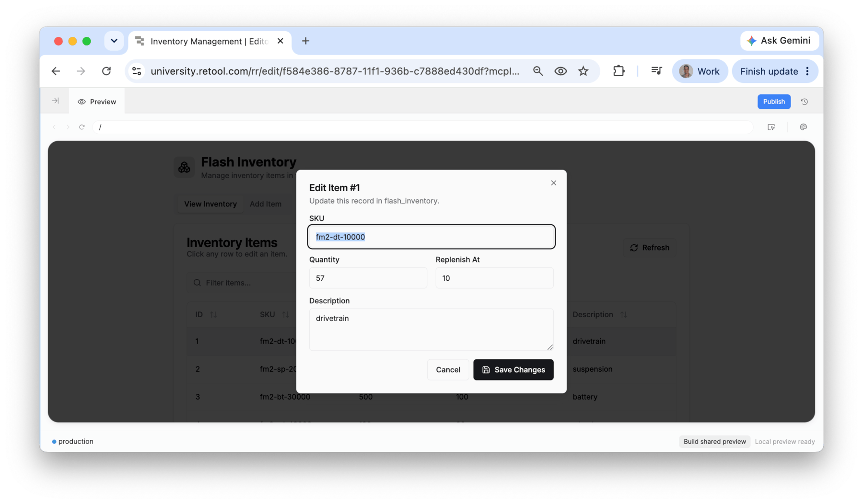
Task: Open the media control icon
Action: point(656,71)
